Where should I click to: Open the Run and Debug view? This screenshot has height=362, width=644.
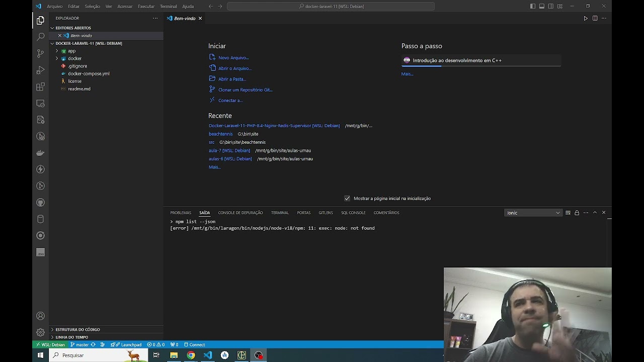[41, 70]
